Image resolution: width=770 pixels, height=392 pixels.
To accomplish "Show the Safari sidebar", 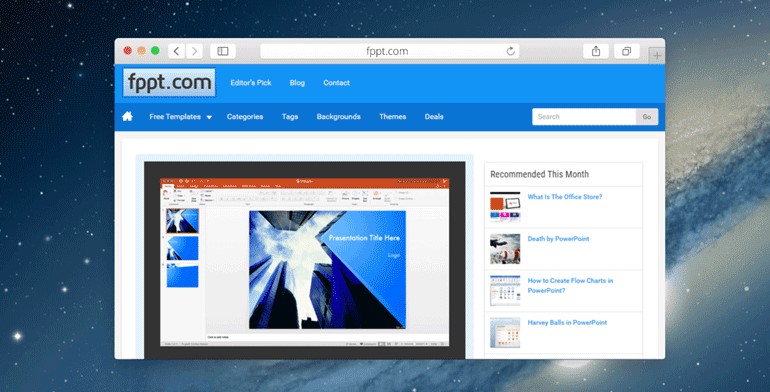I will (223, 51).
